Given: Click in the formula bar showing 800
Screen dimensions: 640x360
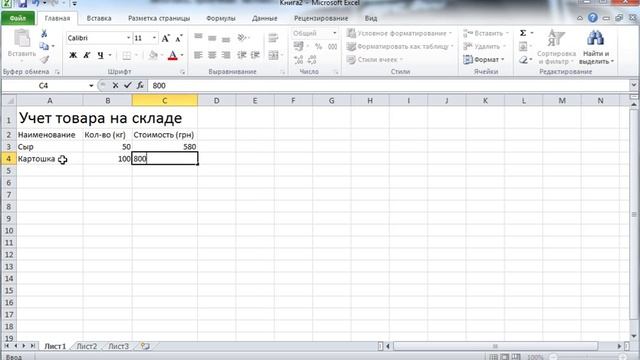Looking at the screenshot, I should click(388, 86).
